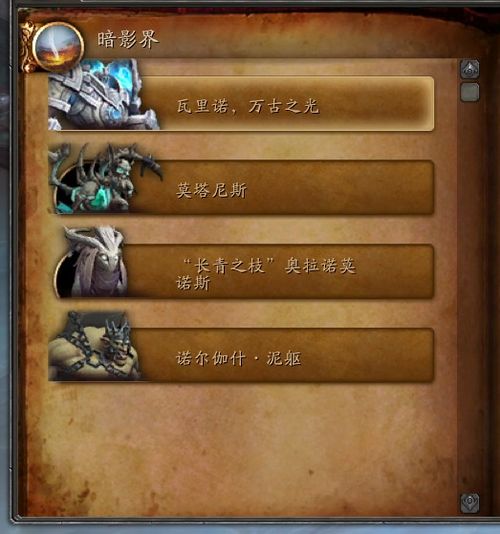Click the 瓦里诺 armored boss portrait

click(x=102, y=95)
